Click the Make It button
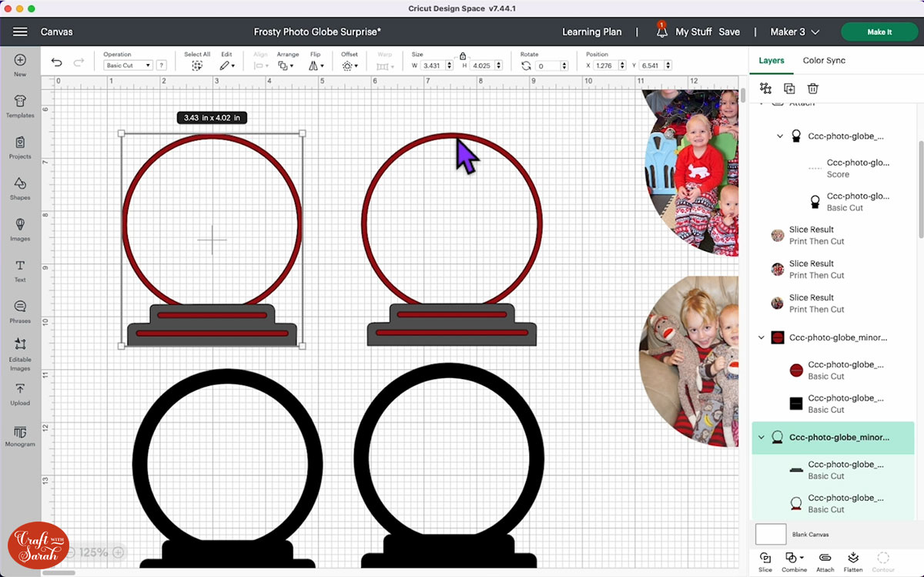Image resolution: width=924 pixels, height=577 pixels. point(879,32)
